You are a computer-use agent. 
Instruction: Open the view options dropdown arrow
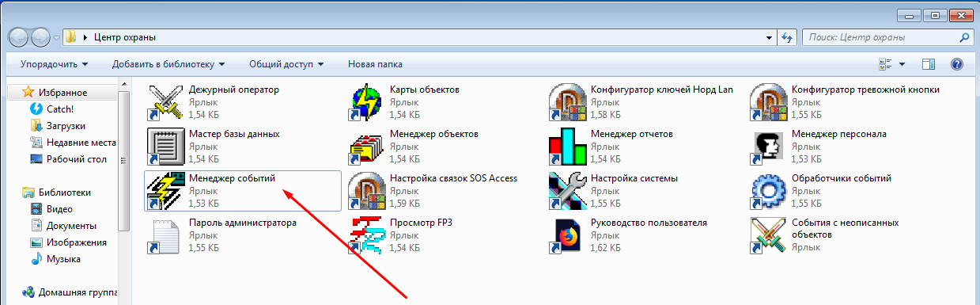point(902,64)
